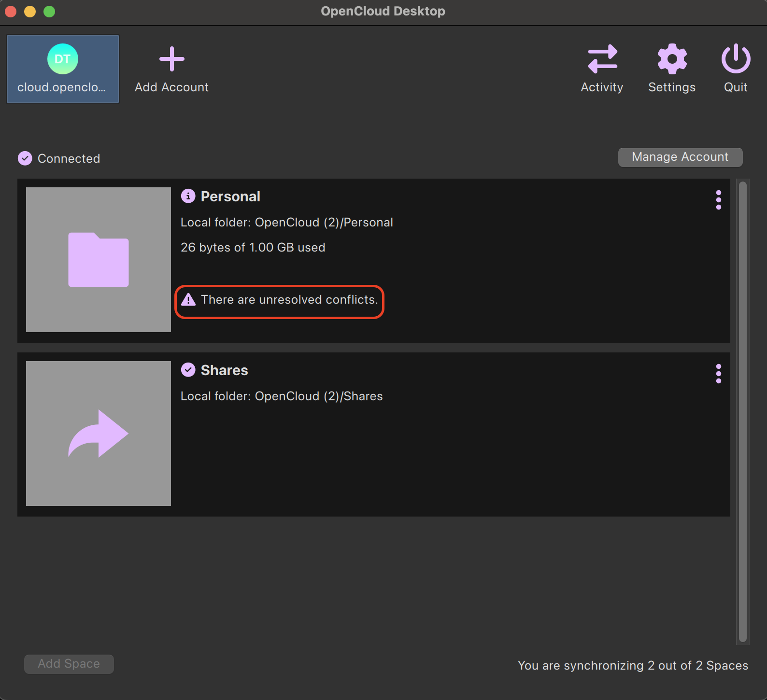Open the Shares space three-dot menu
767x700 pixels.
719,374
